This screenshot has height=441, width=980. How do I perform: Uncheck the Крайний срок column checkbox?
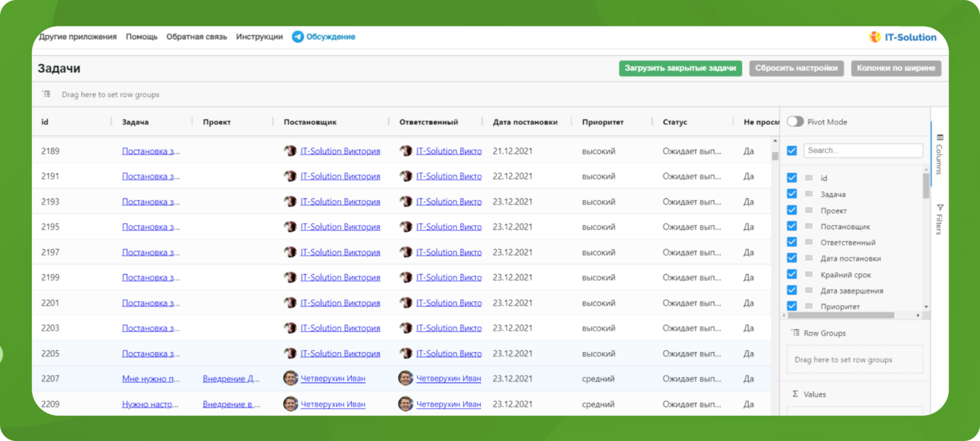pos(792,274)
